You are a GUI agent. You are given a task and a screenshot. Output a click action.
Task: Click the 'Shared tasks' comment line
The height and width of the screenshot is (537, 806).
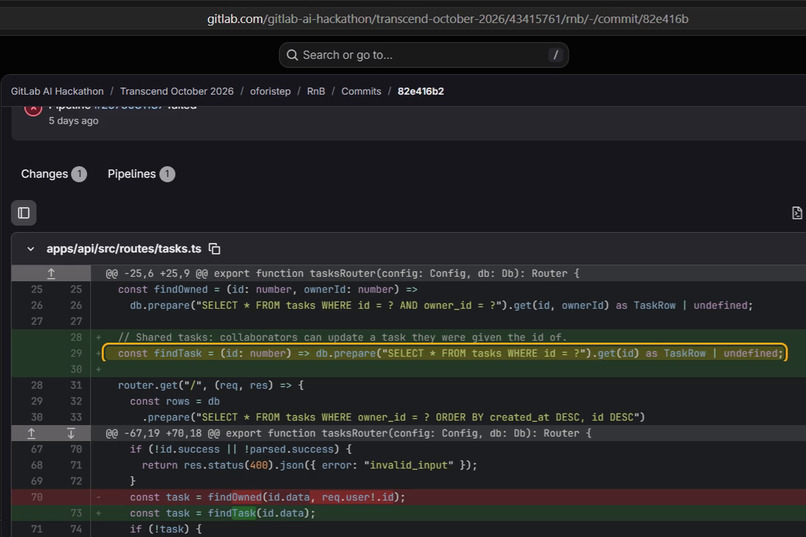point(342,337)
